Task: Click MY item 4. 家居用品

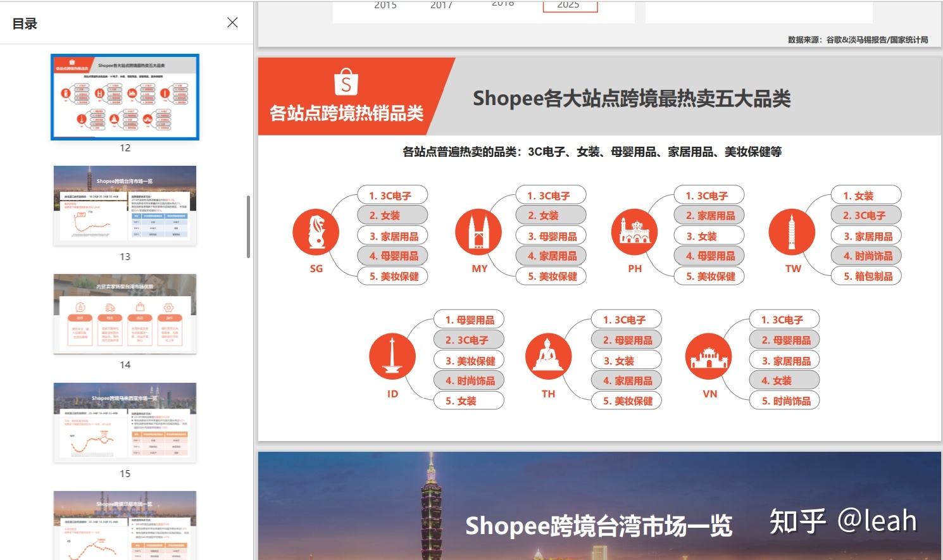Action: pyautogui.click(x=551, y=256)
